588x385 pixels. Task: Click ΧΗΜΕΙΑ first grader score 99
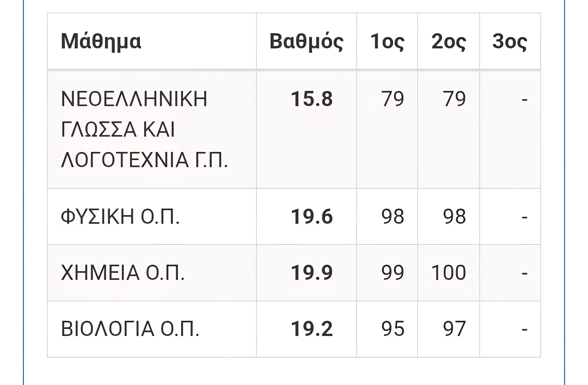pos(393,273)
